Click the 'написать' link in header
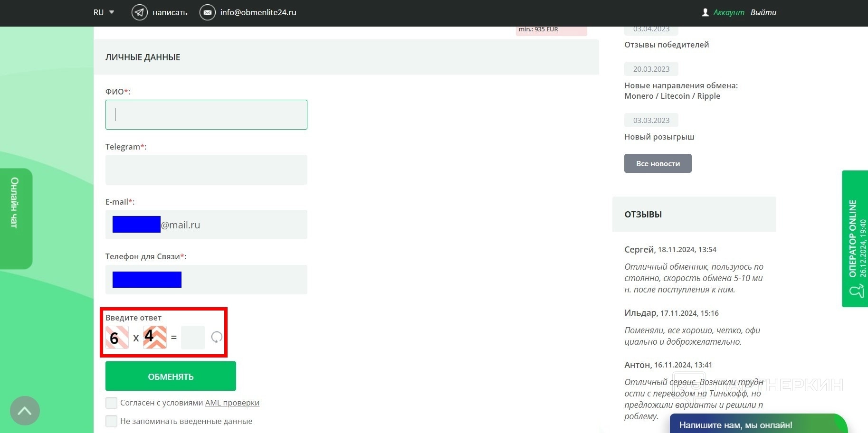This screenshot has height=433, width=868. (x=170, y=13)
